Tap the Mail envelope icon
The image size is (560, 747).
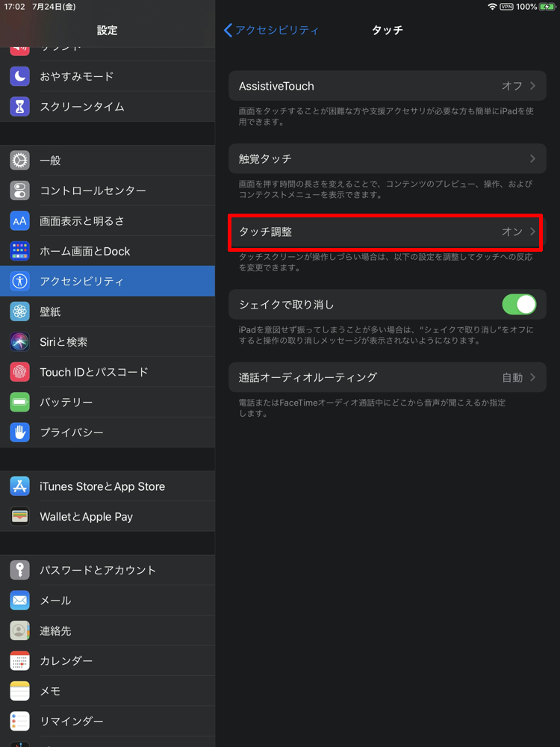19,601
